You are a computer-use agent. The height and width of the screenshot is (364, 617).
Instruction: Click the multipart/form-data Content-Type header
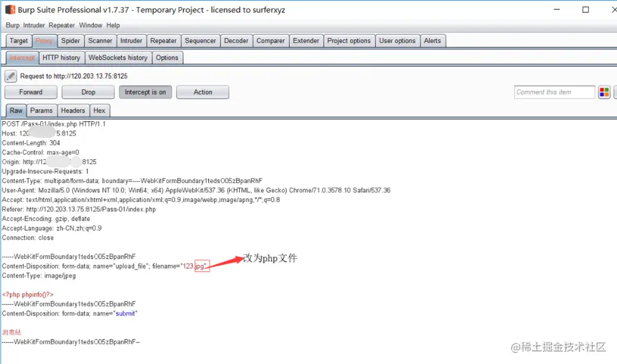pyautogui.click(x=132, y=181)
